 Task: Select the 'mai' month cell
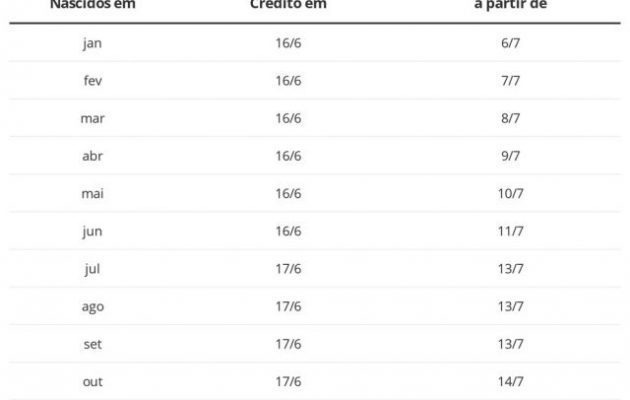click(x=92, y=193)
